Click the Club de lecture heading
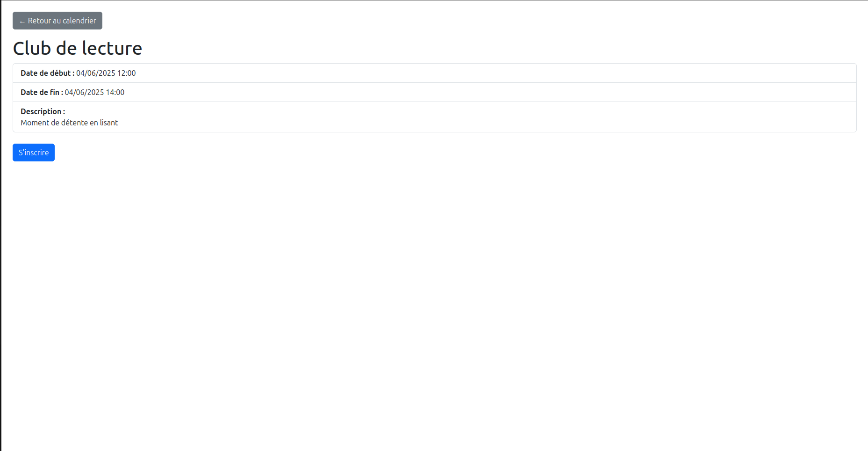Viewport: 868px width, 451px height. pyautogui.click(x=78, y=48)
